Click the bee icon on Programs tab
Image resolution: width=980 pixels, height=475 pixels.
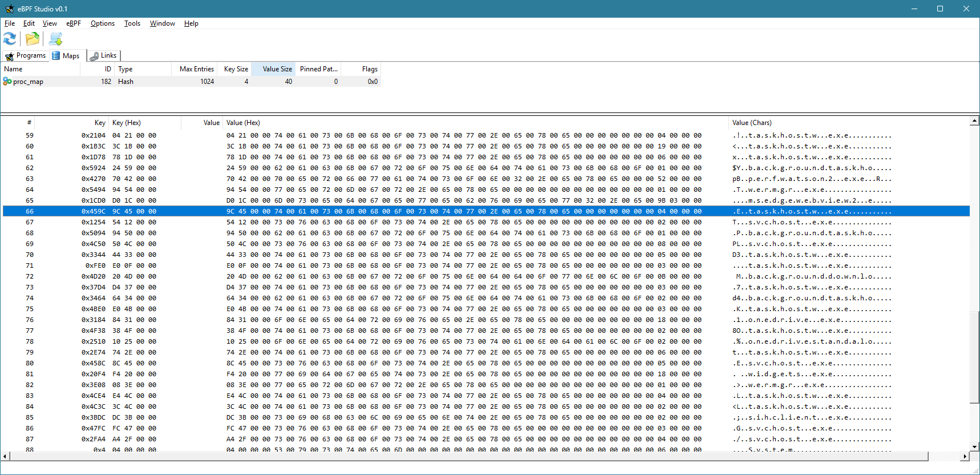pos(9,56)
